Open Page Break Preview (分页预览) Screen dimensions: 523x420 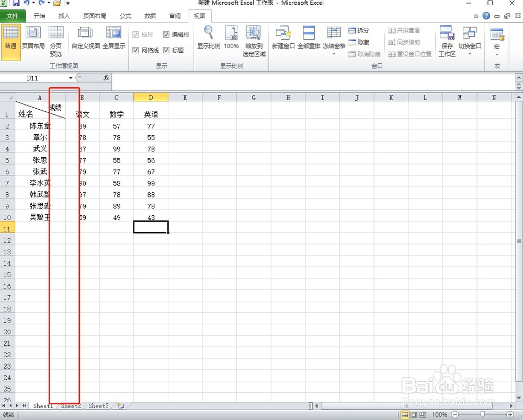tap(56, 42)
